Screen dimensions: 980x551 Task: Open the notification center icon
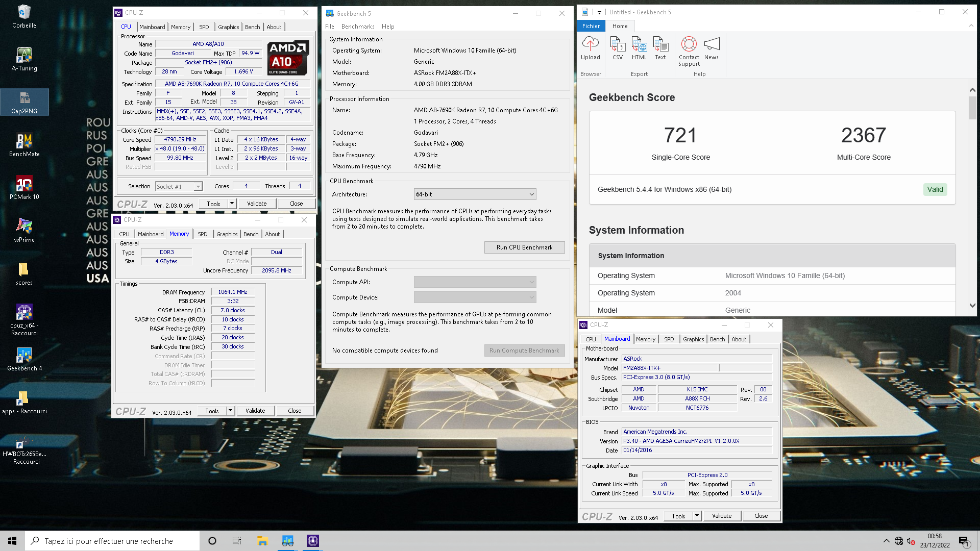[964, 541]
